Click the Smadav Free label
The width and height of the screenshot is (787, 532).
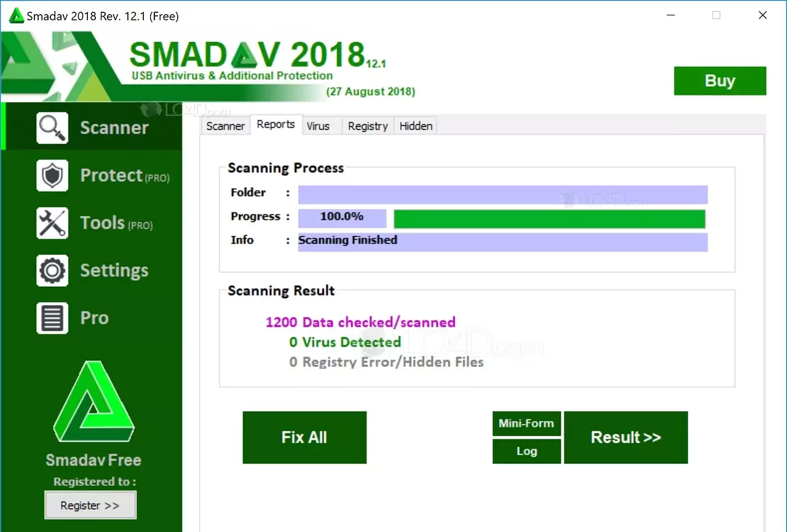pos(93,460)
